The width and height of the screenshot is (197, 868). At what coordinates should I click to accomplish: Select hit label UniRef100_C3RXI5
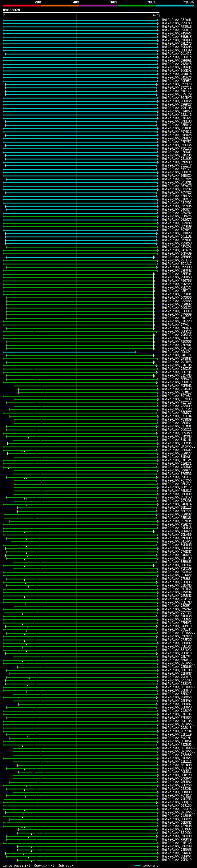[176, 57]
